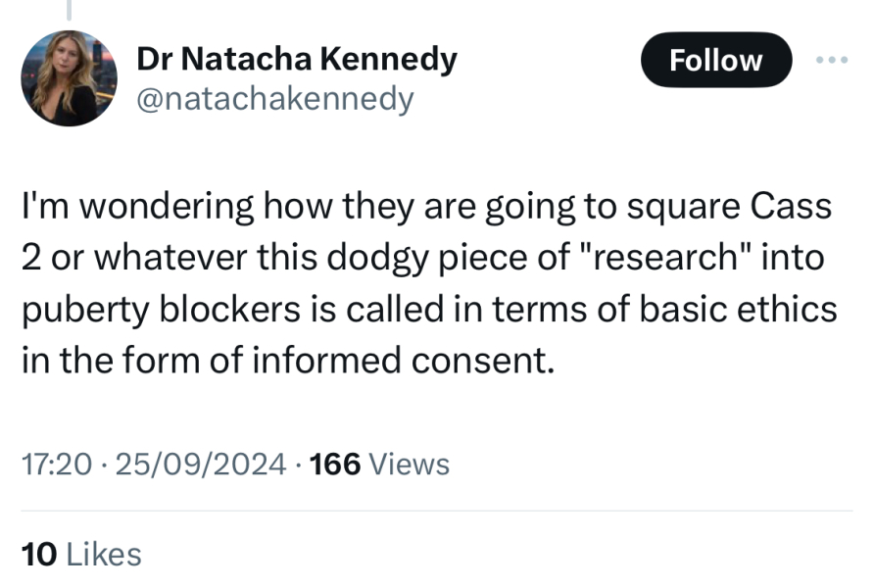Open the 10 Likes list
874x588 pixels.
click(81, 555)
